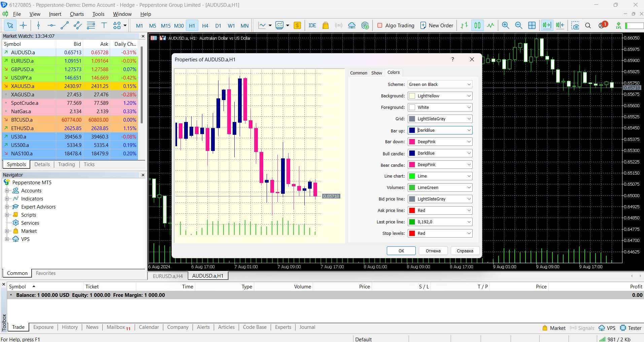The image size is (644, 342).
Task: Click the Ask price line Red swatch
Action: pyautogui.click(x=412, y=211)
